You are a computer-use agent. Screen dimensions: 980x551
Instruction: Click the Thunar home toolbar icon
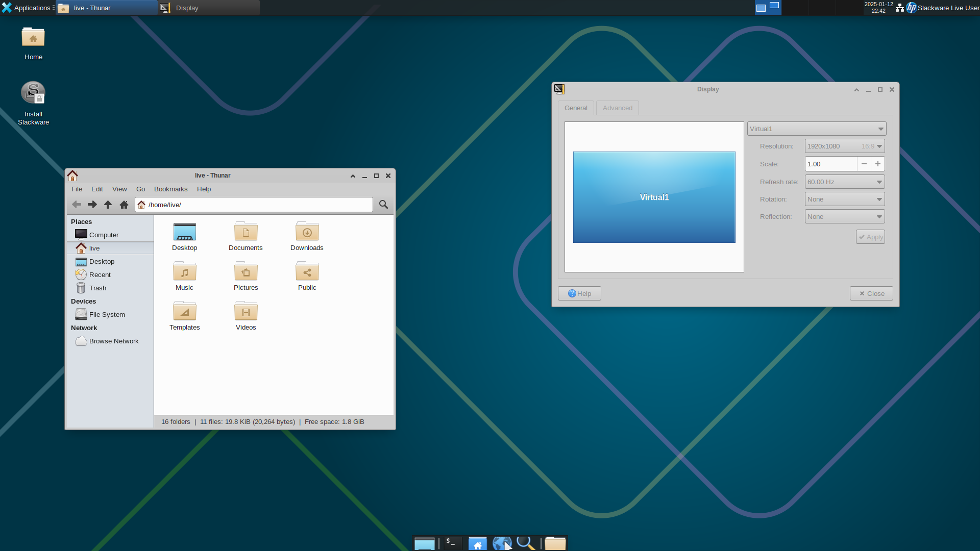(124, 205)
